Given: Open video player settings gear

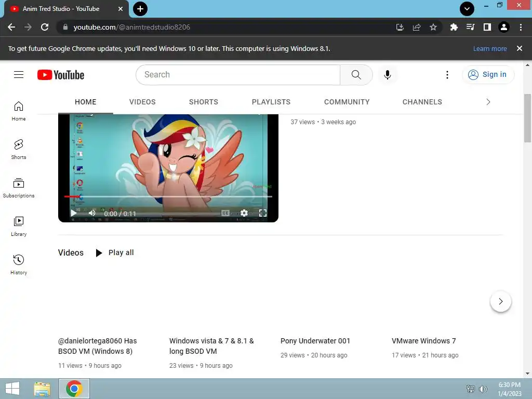Looking at the screenshot, I should 244,213.
